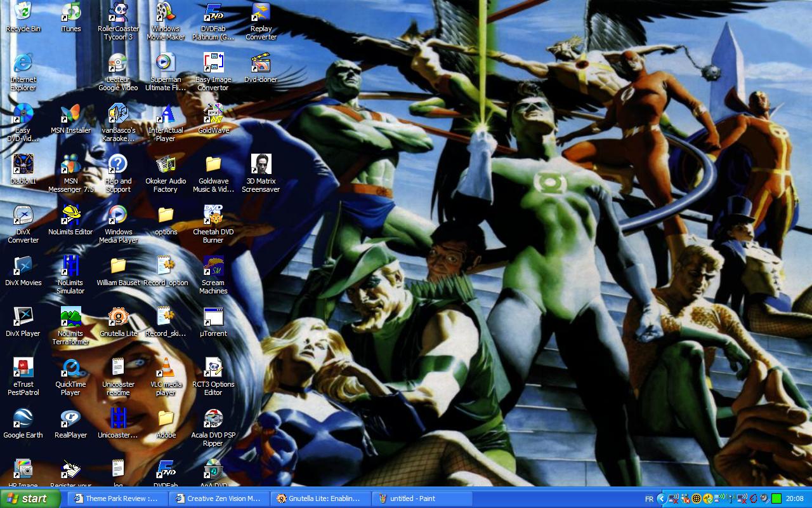Open the Windows start menu
Viewport: 812px width, 508px height.
[30, 498]
